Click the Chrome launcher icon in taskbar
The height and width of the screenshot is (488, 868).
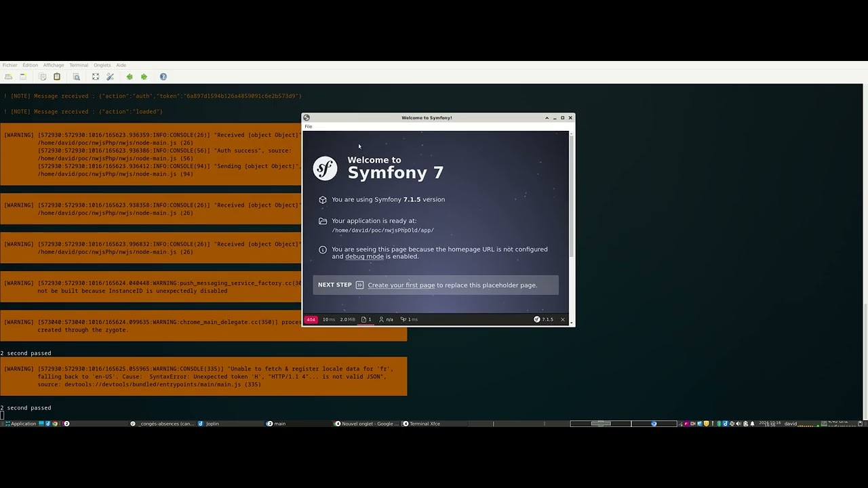(x=55, y=424)
